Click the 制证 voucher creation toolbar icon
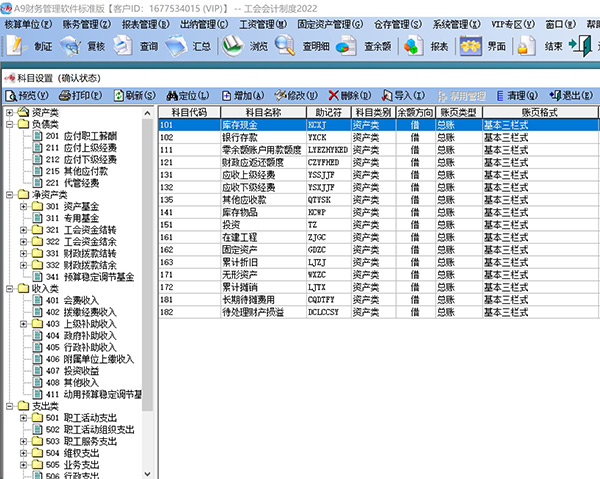600x479 pixels. click(29, 45)
